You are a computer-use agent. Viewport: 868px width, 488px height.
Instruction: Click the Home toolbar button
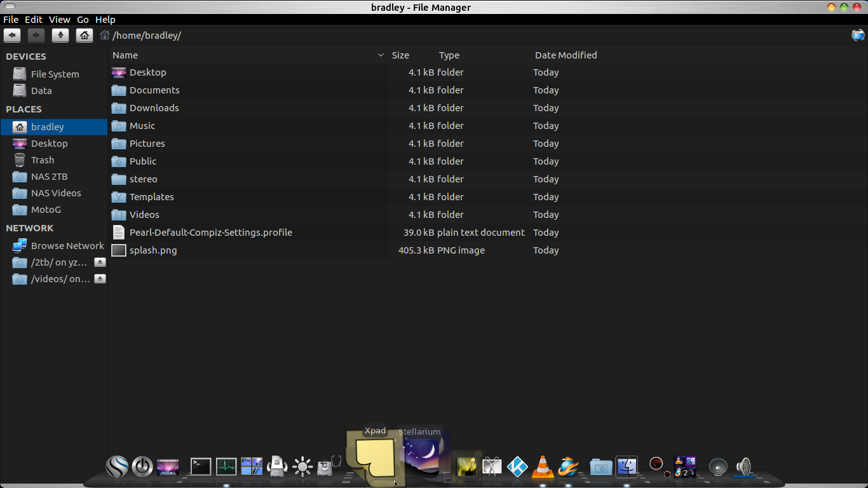pyautogui.click(x=85, y=36)
